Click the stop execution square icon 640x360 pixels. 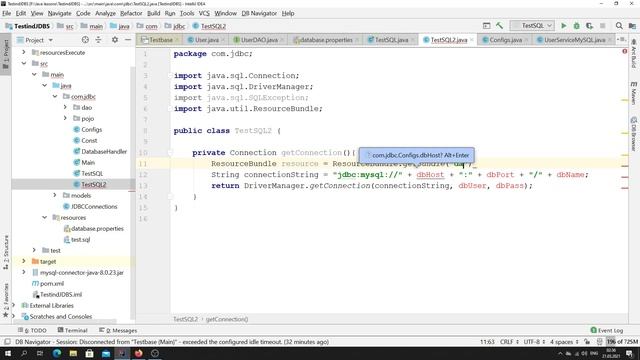602,26
